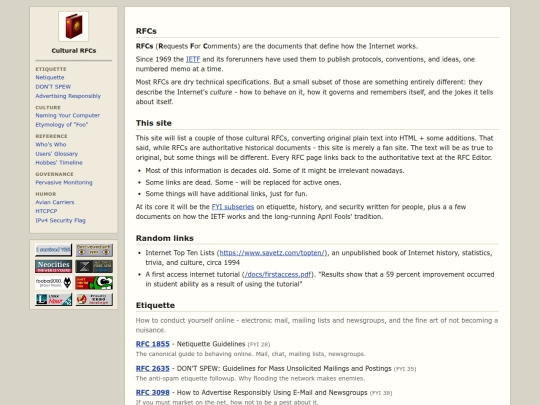
Task: Go to Advertising Responsibly page
Action: pos(68,96)
